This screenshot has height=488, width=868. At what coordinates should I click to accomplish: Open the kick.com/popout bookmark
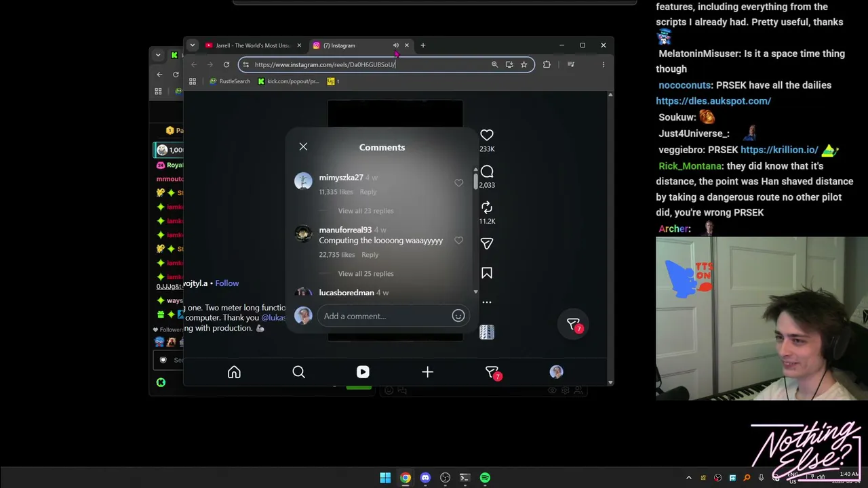[x=288, y=81]
